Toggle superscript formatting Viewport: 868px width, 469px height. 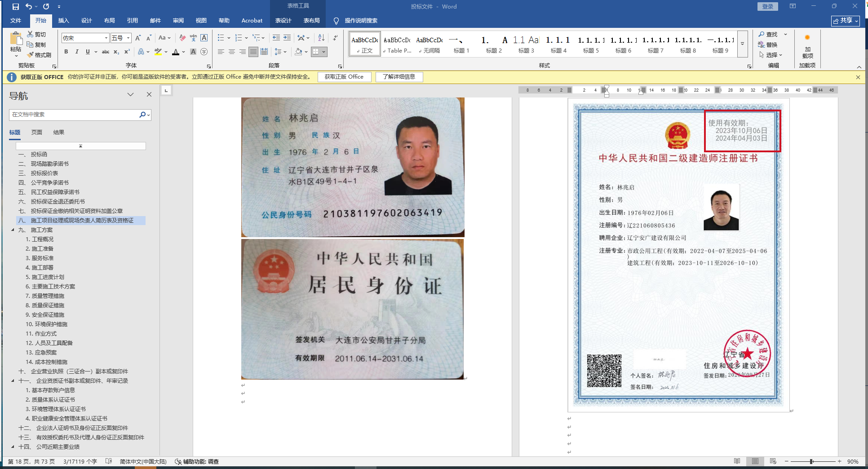coord(127,52)
